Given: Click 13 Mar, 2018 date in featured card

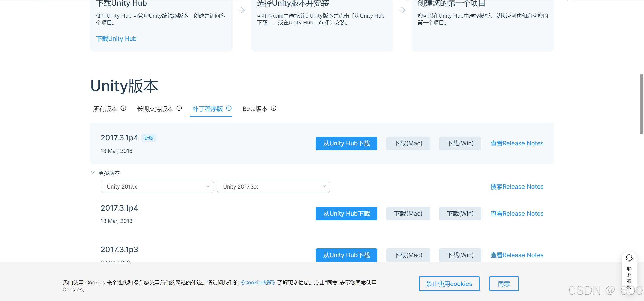Looking at the screenshot, I should click(x=116, y=151).
